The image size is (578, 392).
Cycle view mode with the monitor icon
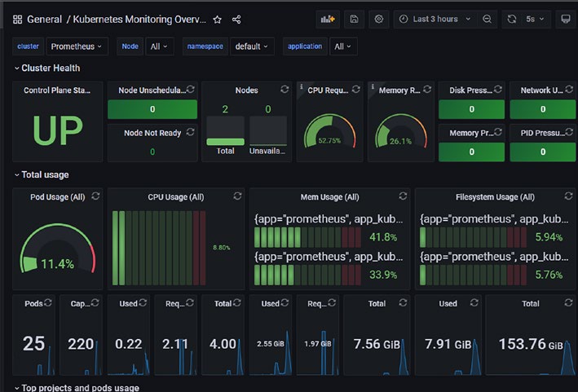coord(566,20)
